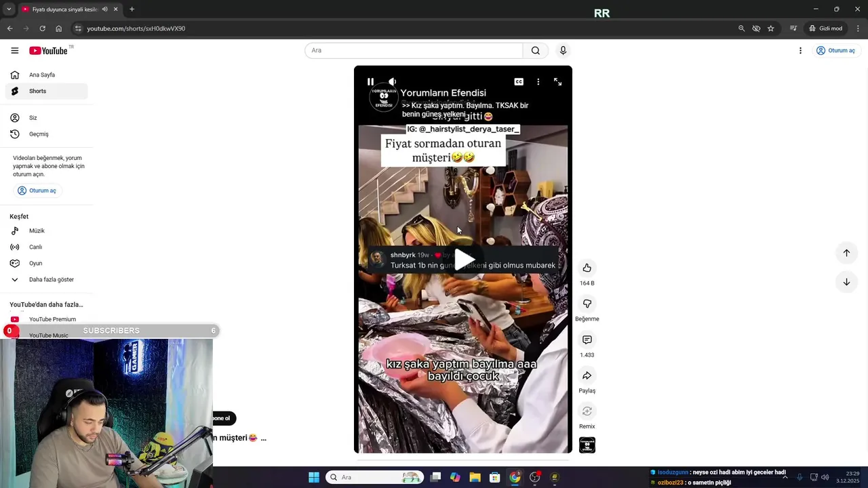This screenshot has height=488, width=868.
Task: Open site information icon in address bar
Action: coord(78,28)
